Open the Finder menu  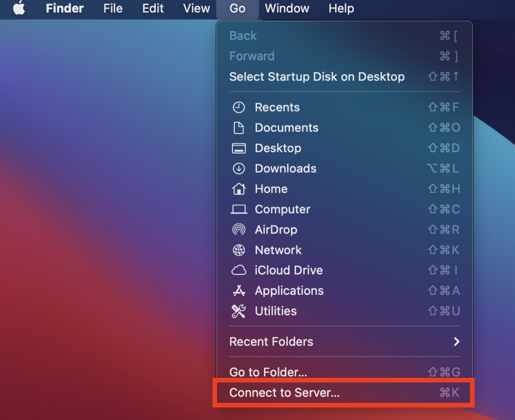(64, 8)
